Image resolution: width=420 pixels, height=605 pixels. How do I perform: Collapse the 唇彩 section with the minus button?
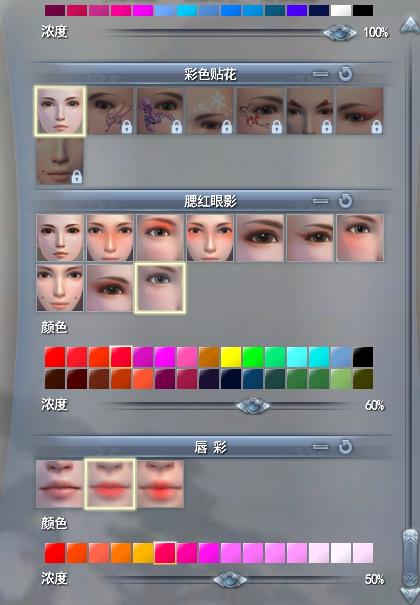(320, 447)
